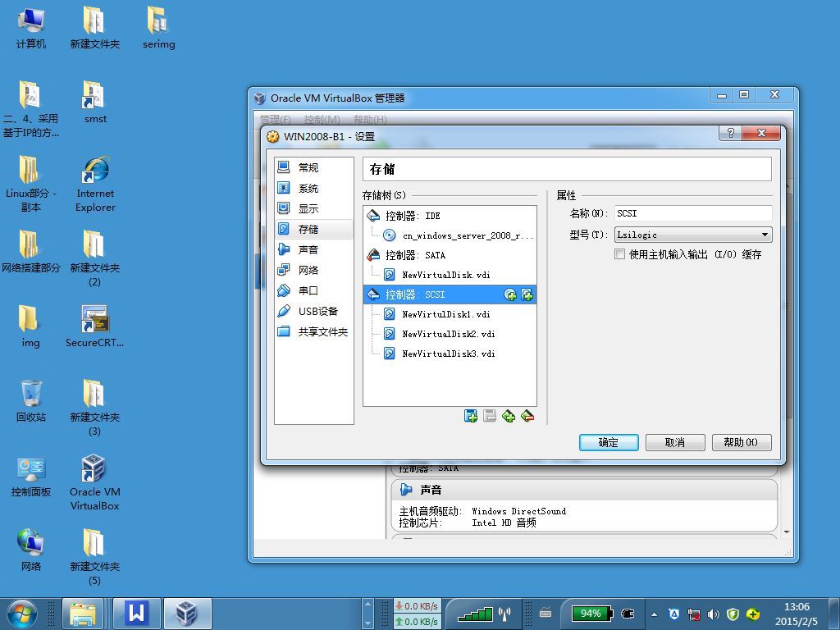The image size is (840, 630).
Task: Confirm settings with the 确定 button
Action: pos(609,442)
